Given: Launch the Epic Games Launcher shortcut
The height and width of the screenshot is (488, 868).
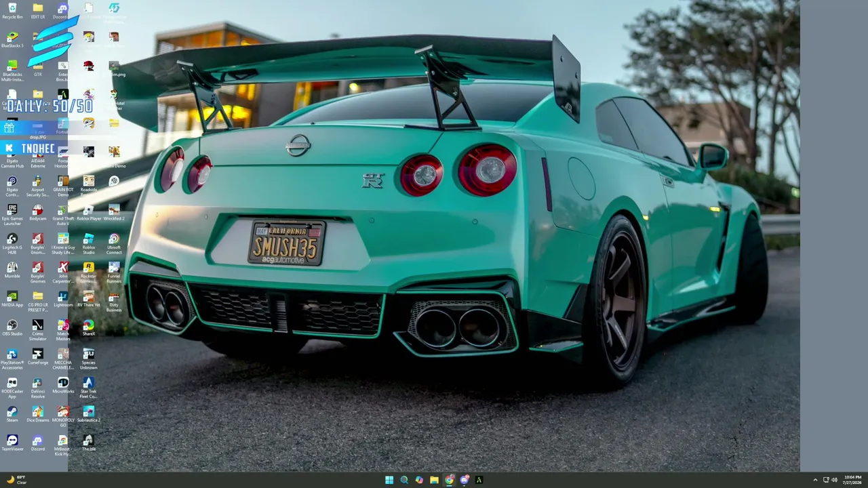Looking at the screenshot, I should click(12, 214).
